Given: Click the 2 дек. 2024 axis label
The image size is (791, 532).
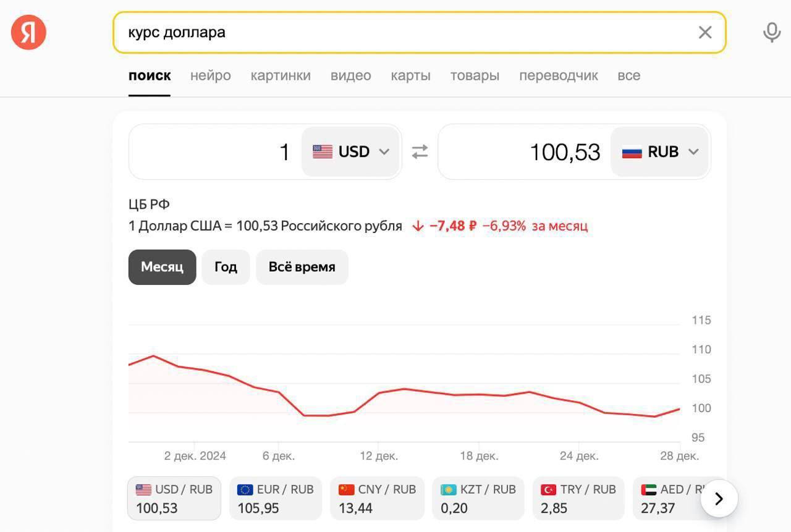Looking at the screenshot, I should pyautogui.click(x=195, y=456).
